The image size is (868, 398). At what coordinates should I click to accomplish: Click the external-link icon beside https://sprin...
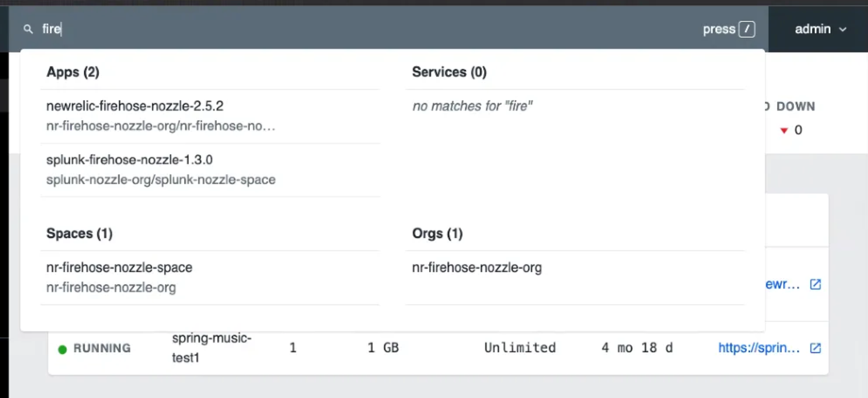pos(815,348)
